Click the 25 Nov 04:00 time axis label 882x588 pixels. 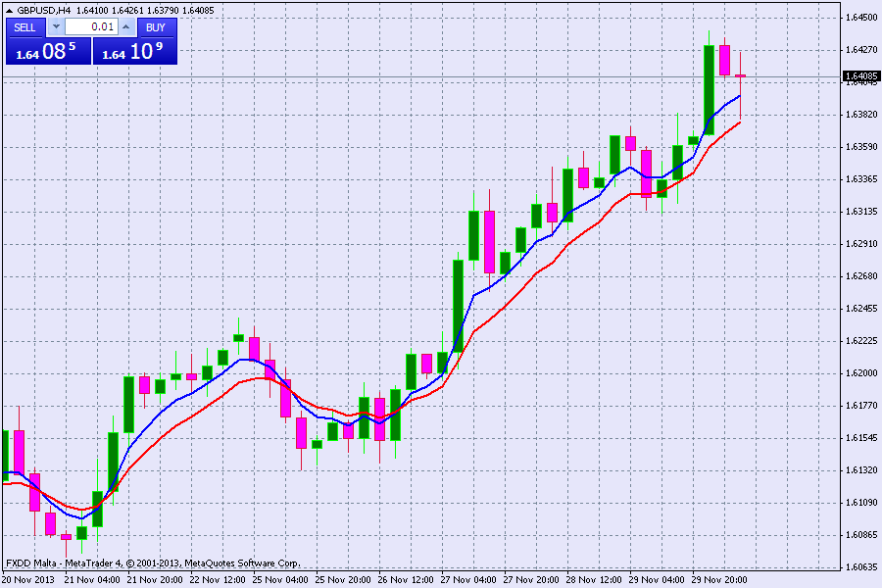[281, 579]
